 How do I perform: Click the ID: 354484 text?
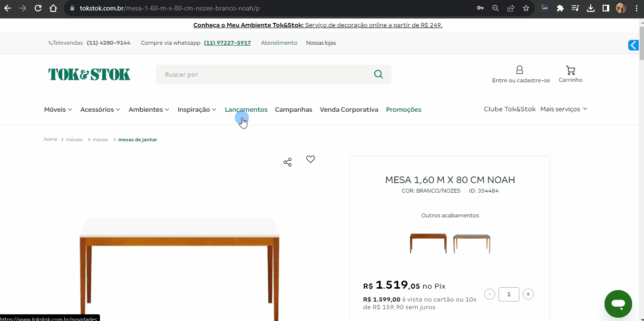pyautogui.click(x=484, y=191)
